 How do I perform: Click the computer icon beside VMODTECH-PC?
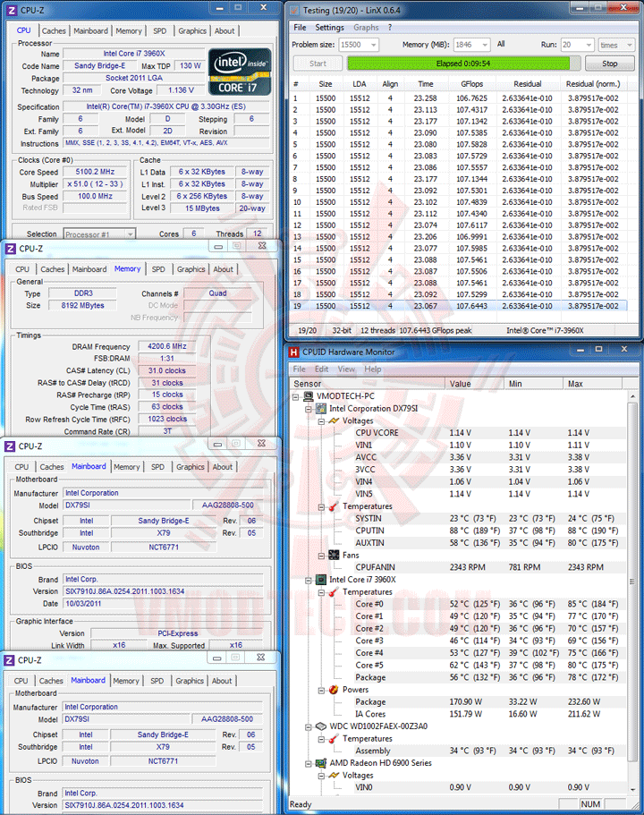(x=309, y=396)
